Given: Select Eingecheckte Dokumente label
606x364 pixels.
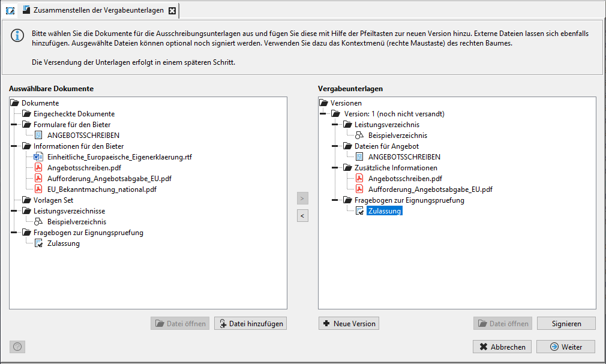Looking at the screenshot, I should (74, 113).
